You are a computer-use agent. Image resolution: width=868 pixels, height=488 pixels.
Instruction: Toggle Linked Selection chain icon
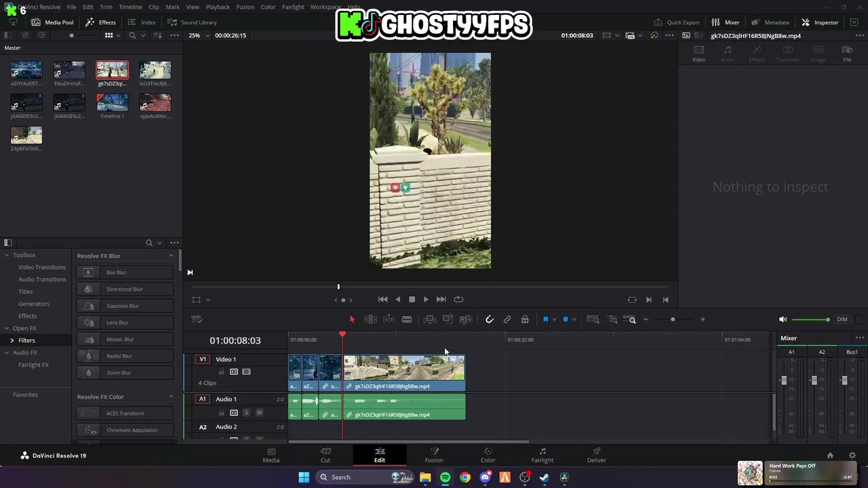[507, 319]
